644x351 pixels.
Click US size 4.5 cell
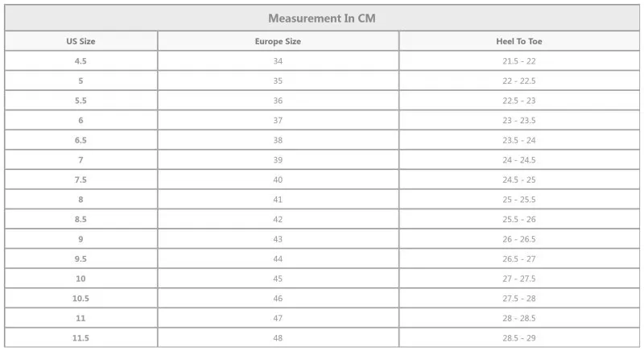click(81, 60)
